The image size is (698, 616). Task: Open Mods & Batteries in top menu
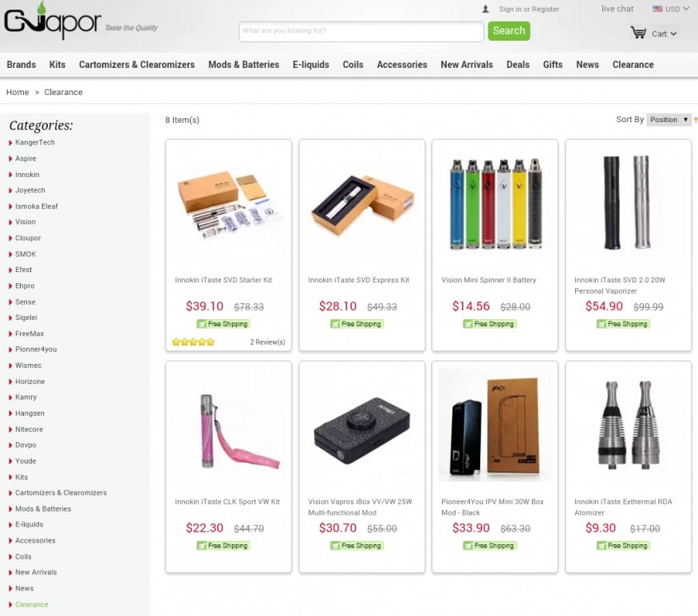point(243,65)
